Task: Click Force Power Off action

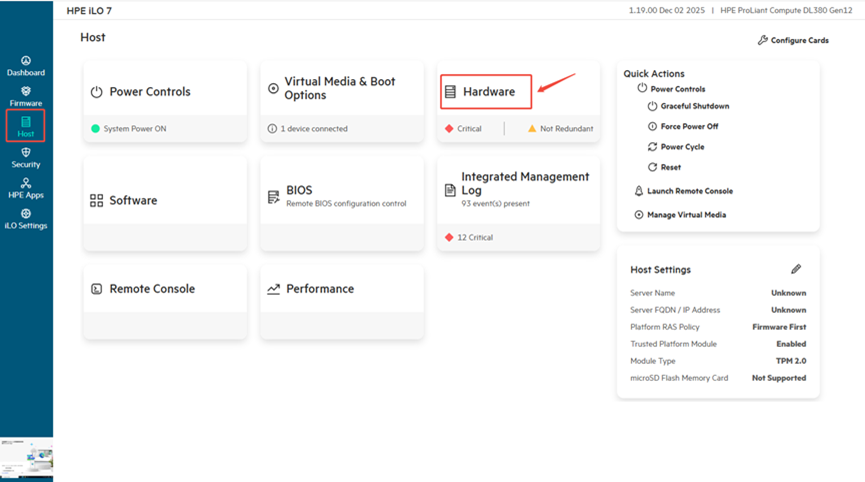Action: pyautogui.click(x=689, y=126)
